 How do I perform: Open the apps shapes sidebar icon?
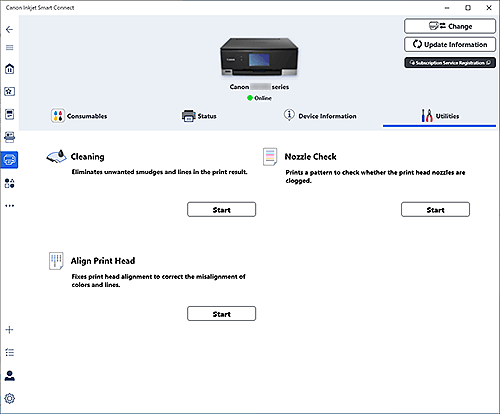(9, 183)
